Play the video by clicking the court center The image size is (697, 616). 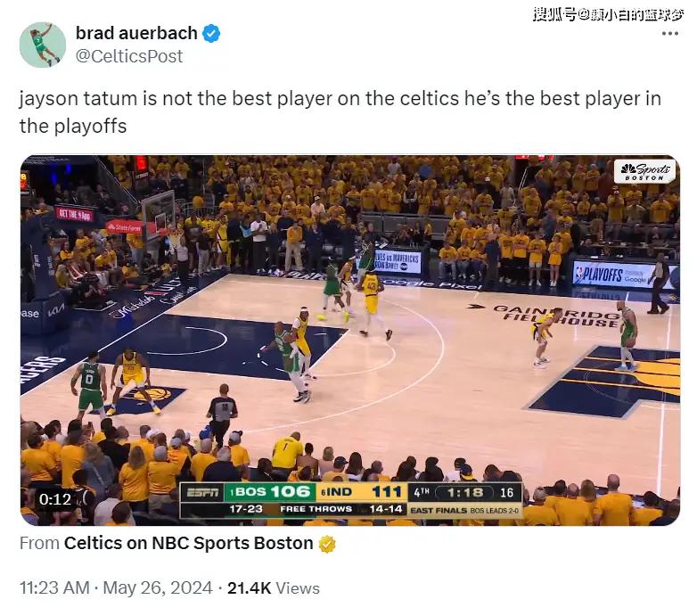349,341
